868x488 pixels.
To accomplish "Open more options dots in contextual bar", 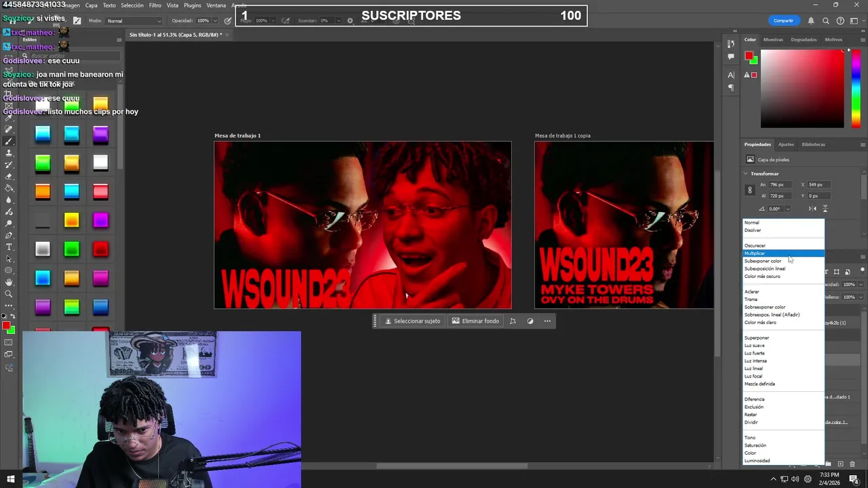I will pyautogui.click(x=547, y=321).
